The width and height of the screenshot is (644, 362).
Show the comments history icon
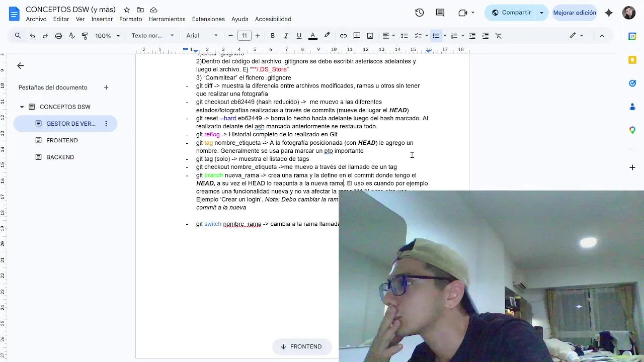[440, 13]
